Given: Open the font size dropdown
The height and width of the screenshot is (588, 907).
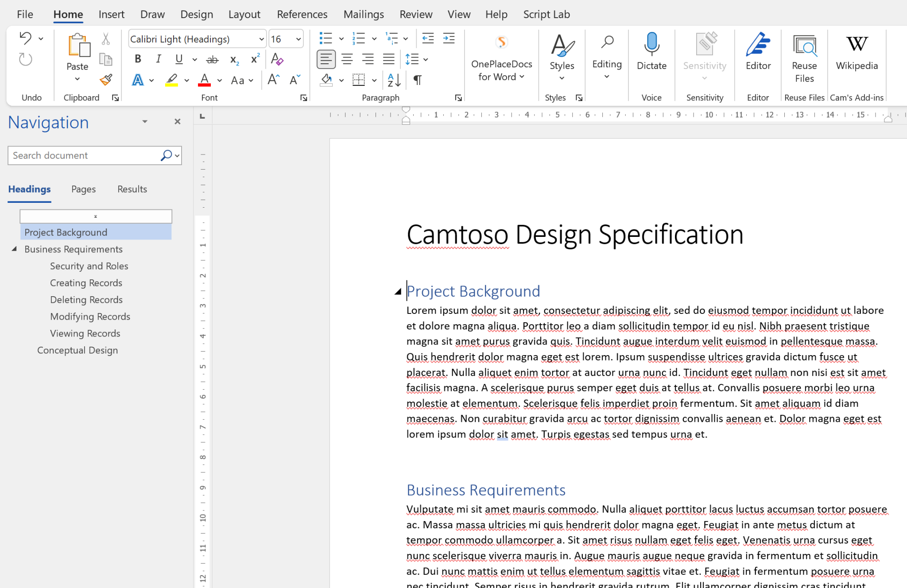Looking at the screenshot, I should [x=297, y=39].
